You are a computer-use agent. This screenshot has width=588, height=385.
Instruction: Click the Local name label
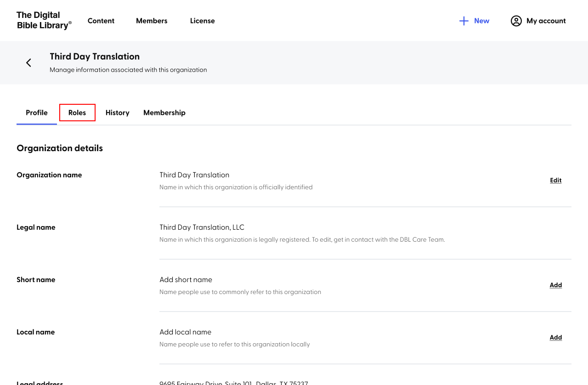click(36, 332)
